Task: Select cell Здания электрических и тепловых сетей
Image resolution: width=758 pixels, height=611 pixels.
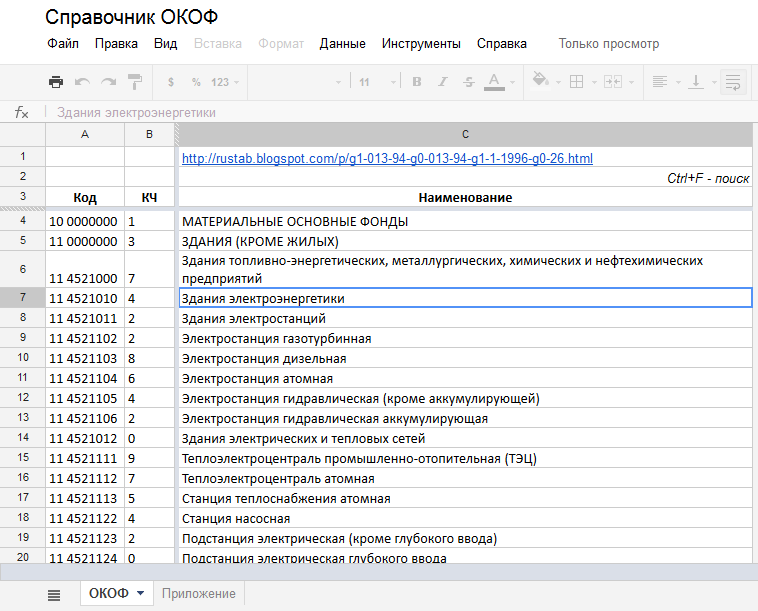Action: tap(466, 438)
